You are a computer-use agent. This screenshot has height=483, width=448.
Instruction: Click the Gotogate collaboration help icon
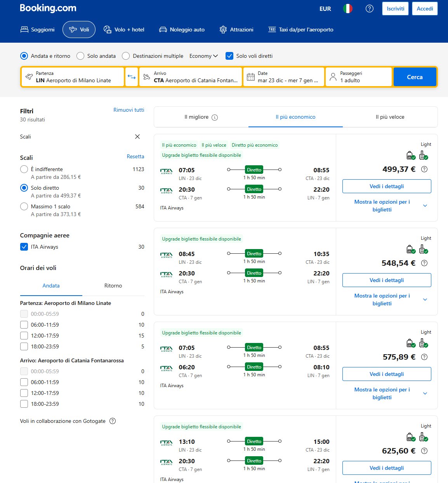(x=113, y=421)
